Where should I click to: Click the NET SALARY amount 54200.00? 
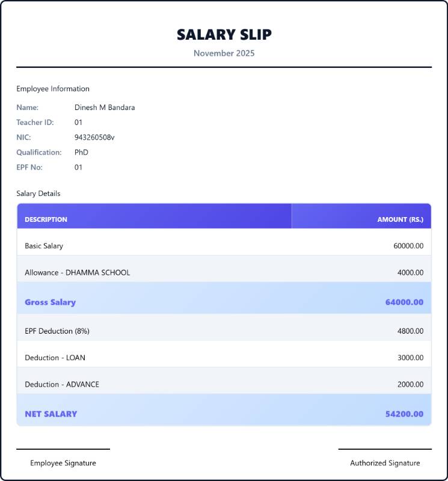point(404,414)
